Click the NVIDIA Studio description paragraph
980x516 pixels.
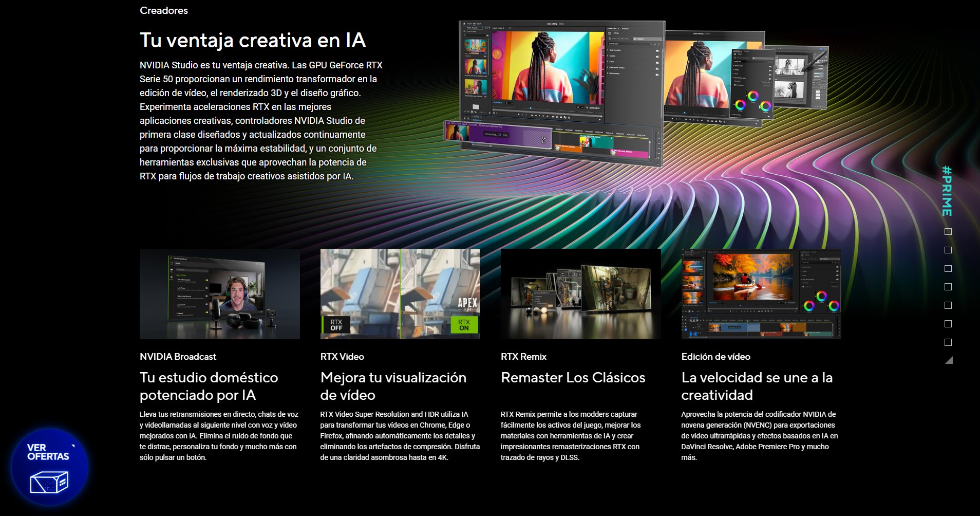pos(261,121)
